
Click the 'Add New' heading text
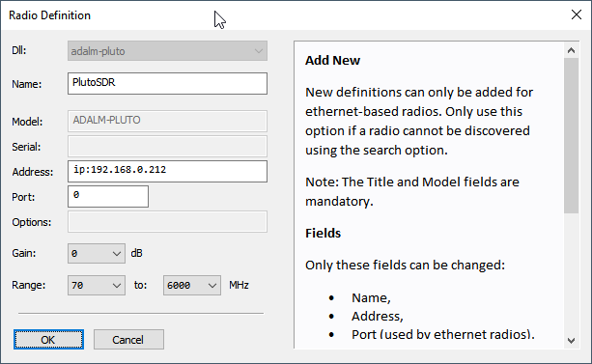(x=332, y=61)
